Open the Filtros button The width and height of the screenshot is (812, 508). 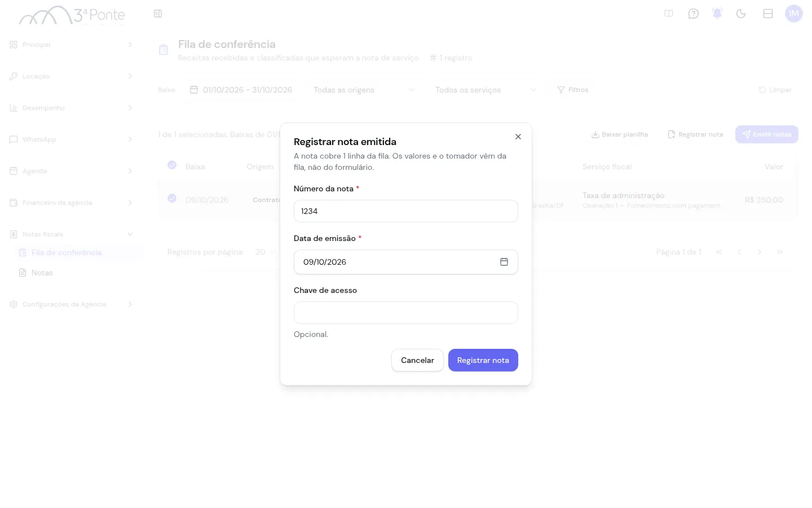coord(572,90)
